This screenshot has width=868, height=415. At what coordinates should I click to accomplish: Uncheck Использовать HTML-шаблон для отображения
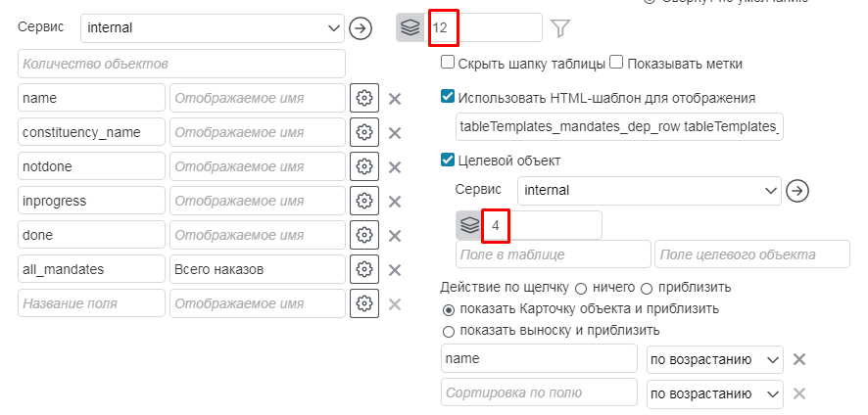click(x=448, y=98)
